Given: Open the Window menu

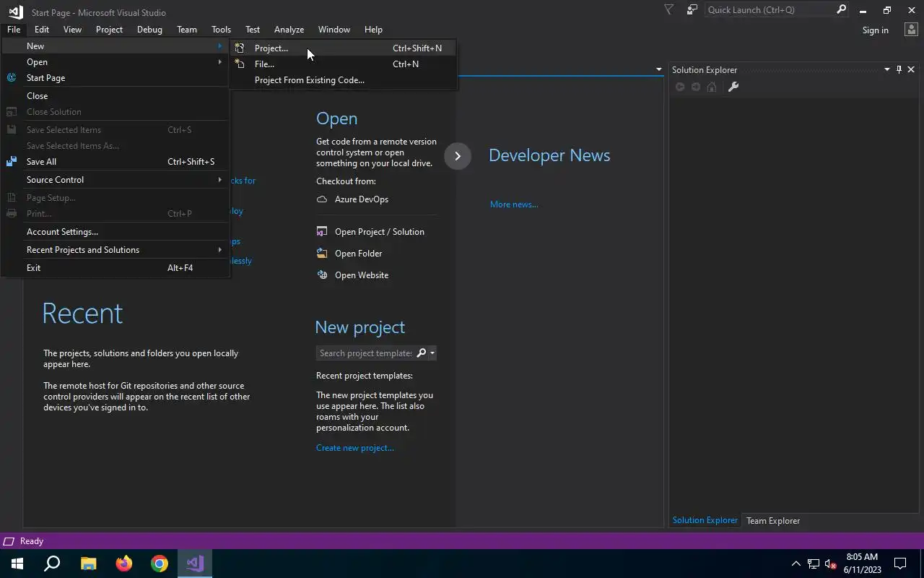Looking at the screenshot, I should click(x=334, y=30).
